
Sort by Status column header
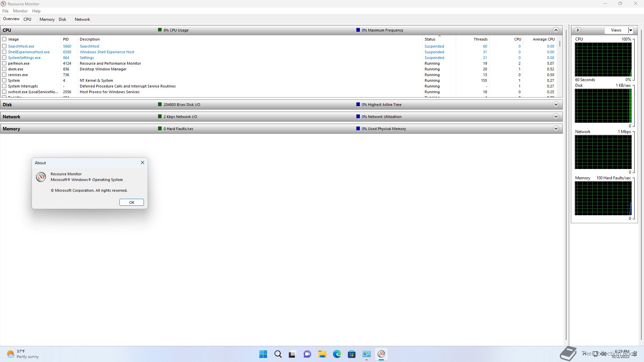pyautogui.click(x=439, y=39)
